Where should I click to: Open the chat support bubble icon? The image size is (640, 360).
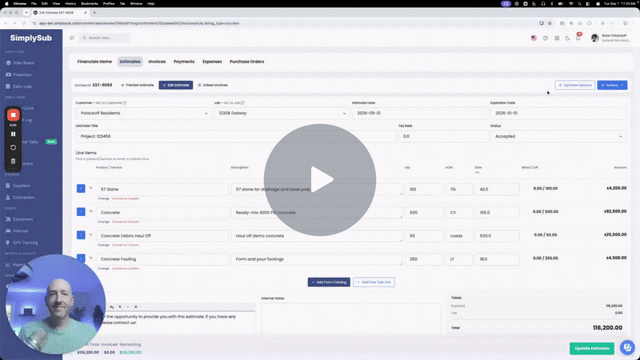click(627, 347)
